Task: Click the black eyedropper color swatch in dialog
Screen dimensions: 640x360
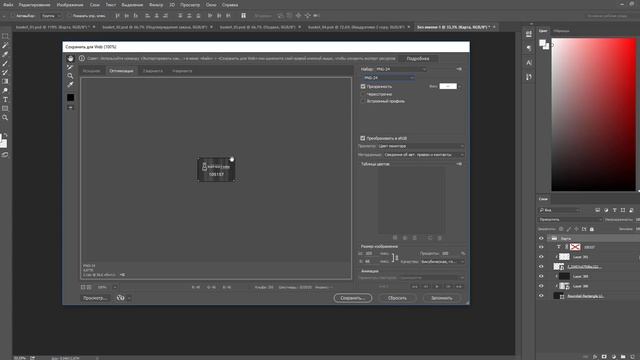Action: pos(70,97)
